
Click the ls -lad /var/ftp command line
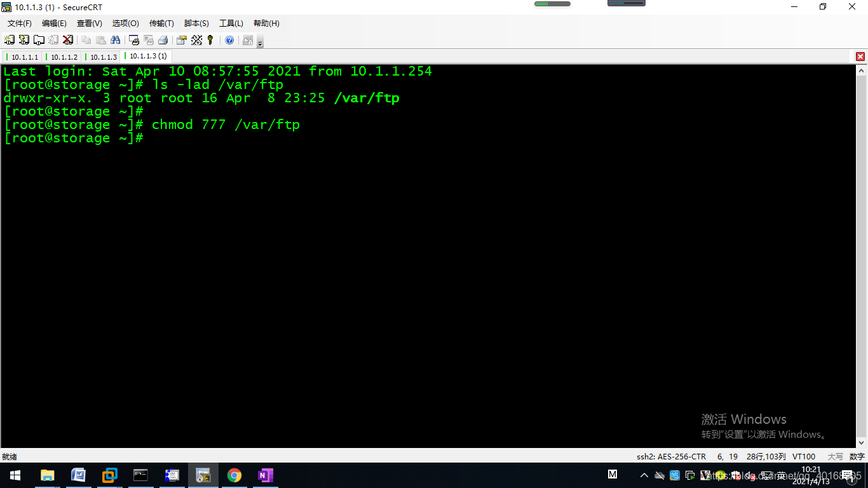pyautogui.click(x=144, y=85)
